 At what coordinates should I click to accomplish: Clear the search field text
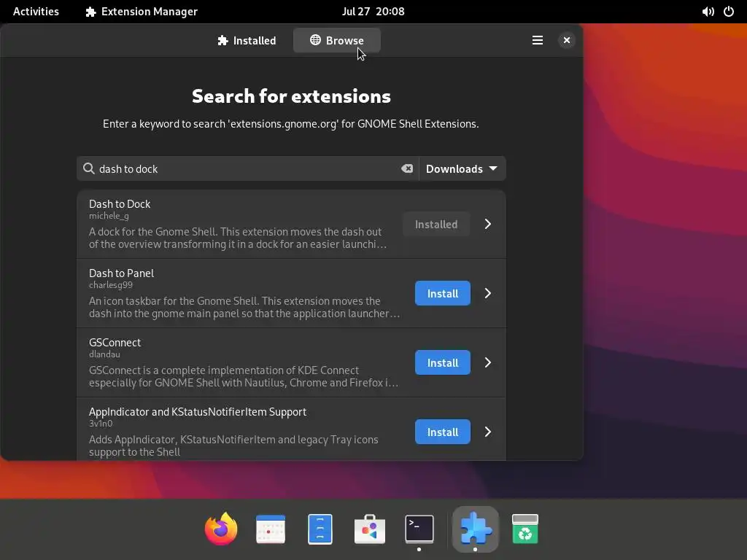(x=407, y=168)
